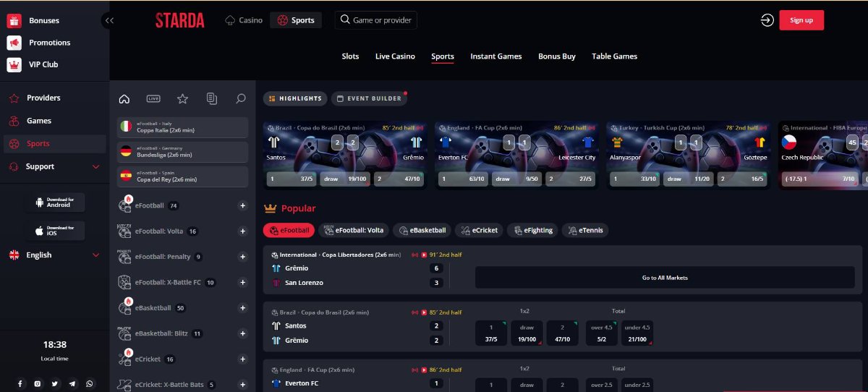Expand eCricket category with plus
Image resolution: width=868 pixels, height=392 pixels.
click(242, 359)
